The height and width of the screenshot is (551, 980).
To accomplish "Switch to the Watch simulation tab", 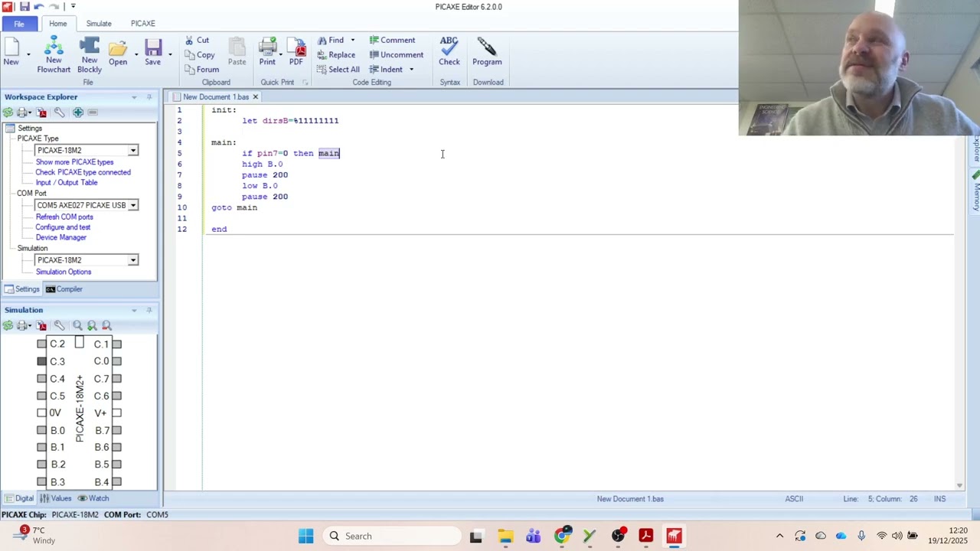I will click(93, 498).
